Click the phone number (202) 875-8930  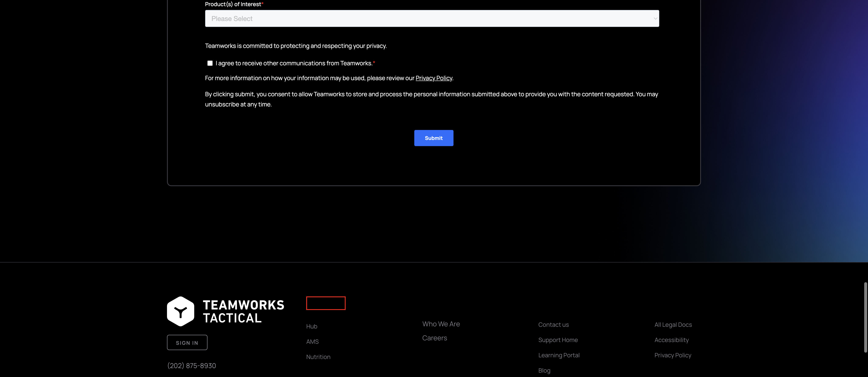click(191, 366)
